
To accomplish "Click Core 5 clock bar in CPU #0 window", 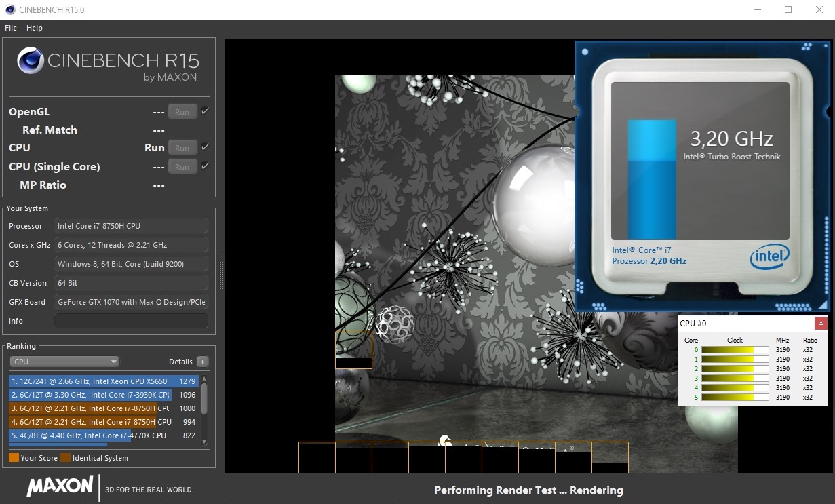I will [735, 398].
